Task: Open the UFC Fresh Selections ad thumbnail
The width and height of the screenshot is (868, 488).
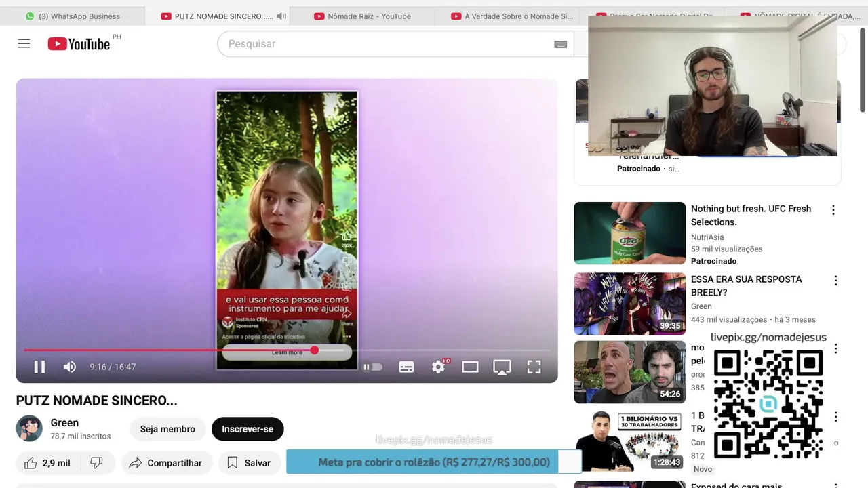Action: (x=630, y=233)
